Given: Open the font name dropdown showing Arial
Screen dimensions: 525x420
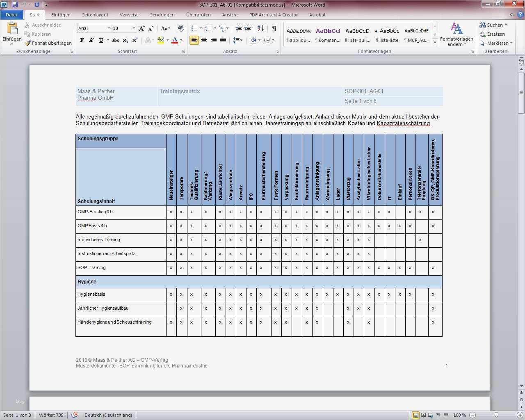Looking at the screenshot, I should click(109, 28).
